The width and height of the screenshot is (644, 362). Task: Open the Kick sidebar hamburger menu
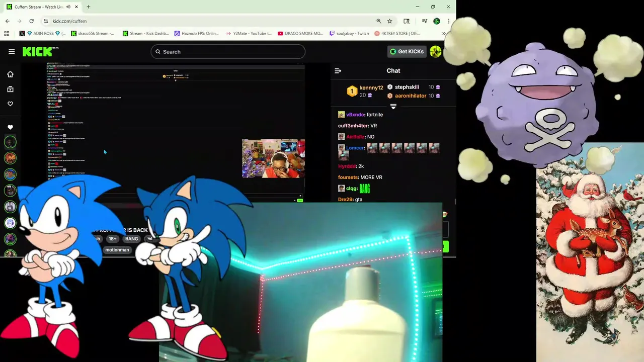12,51
